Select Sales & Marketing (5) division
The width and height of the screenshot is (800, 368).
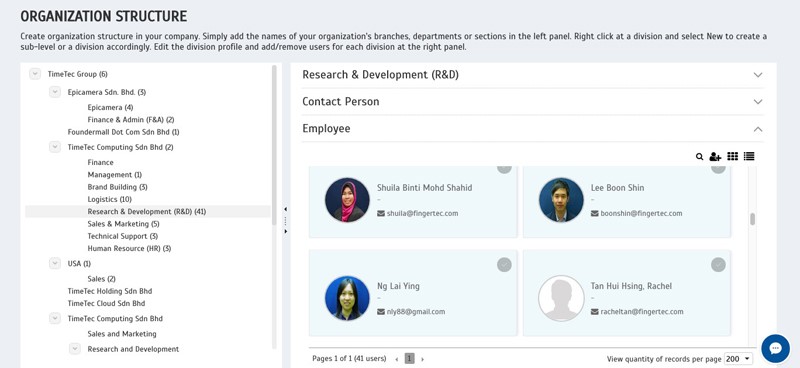[123, 224]
